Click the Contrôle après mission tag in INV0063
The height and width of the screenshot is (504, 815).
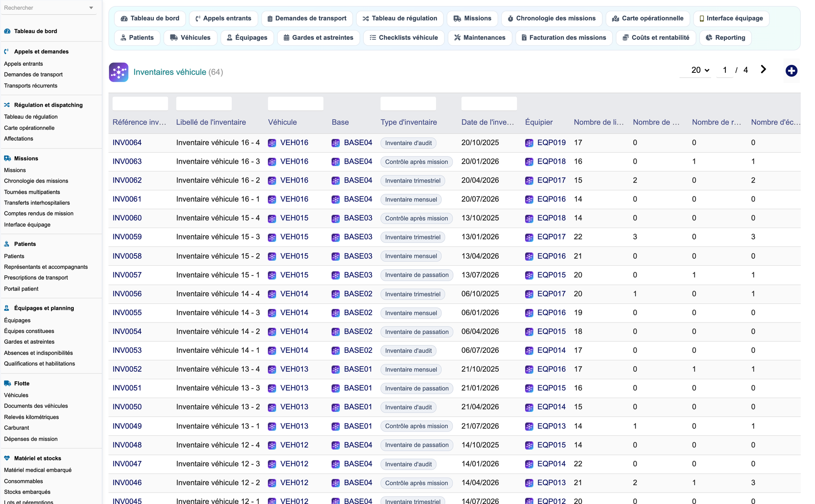pos(417,162)
